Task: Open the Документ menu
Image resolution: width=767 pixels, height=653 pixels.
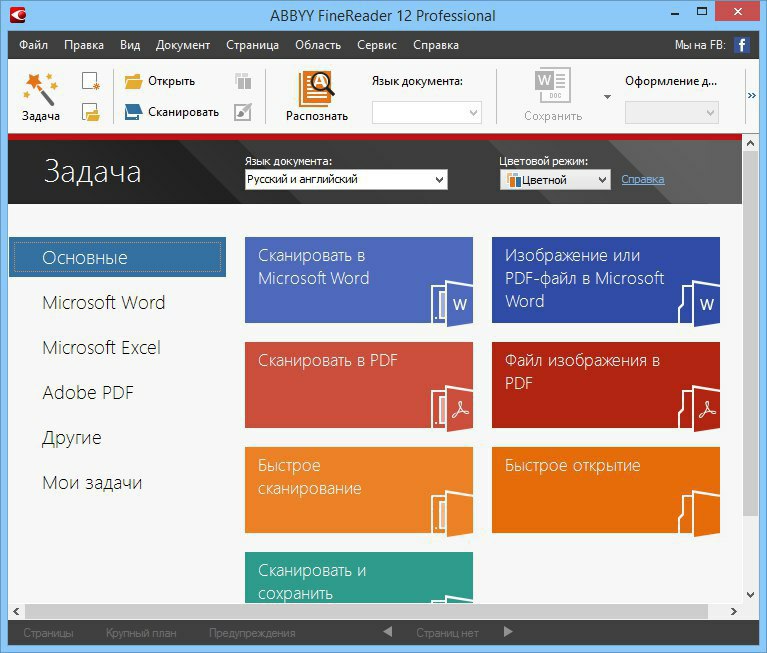Action: point(183,45)
